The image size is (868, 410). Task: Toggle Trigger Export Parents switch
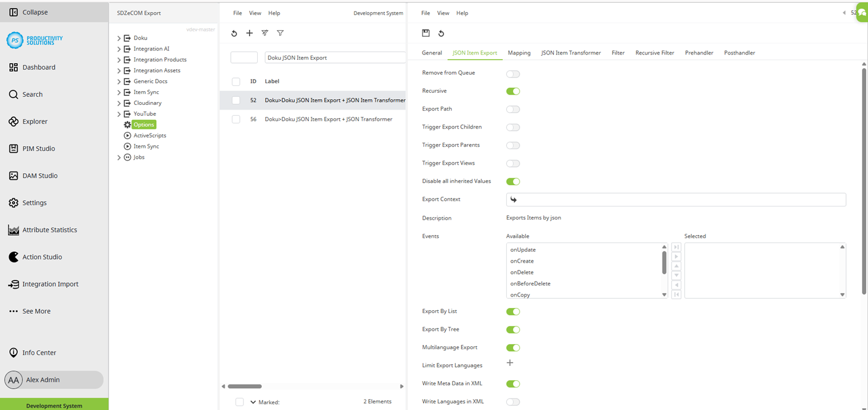click(513, 145)
